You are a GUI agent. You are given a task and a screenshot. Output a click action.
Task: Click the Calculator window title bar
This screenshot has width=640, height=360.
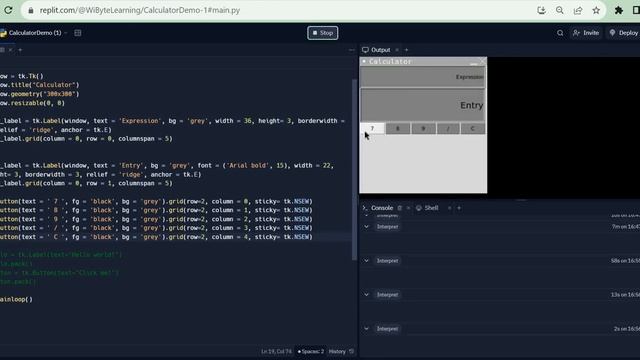coord(423,62)
